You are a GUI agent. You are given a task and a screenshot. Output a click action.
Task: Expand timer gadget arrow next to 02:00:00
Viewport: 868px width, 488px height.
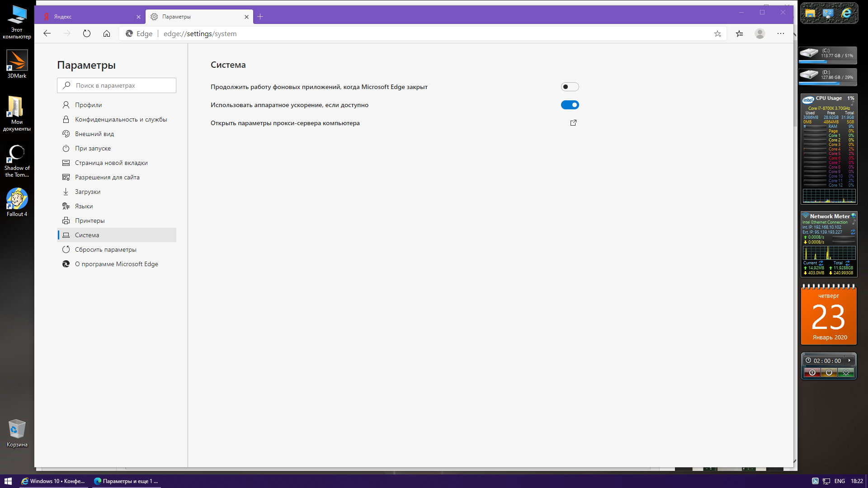tap(849, 361)
